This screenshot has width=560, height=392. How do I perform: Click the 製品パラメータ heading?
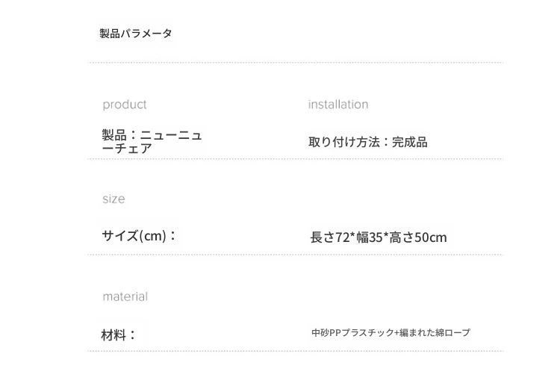136,34
